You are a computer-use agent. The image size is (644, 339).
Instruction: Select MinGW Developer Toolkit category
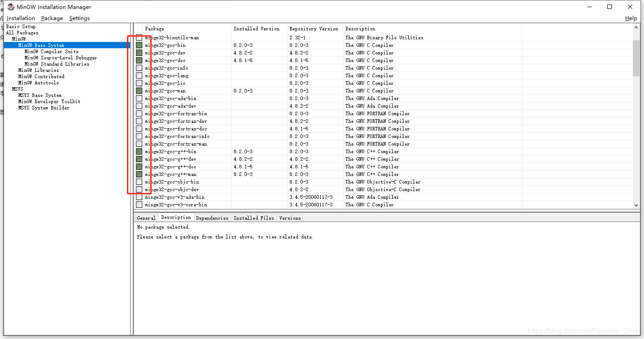pos(49,101)
